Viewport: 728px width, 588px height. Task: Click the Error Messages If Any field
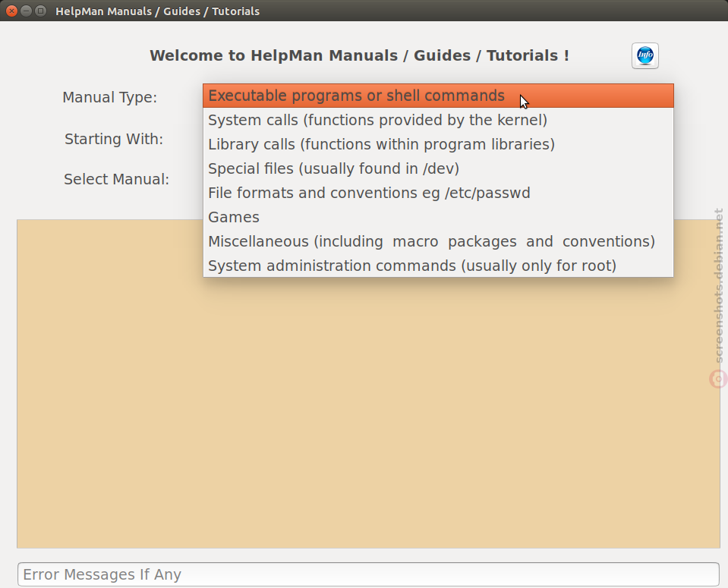coord(368,574)
